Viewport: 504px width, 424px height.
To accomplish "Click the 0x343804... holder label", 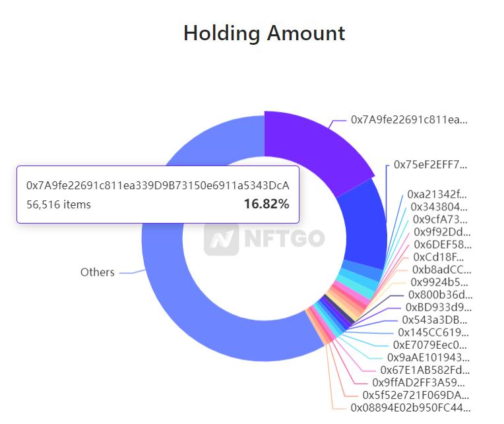I will click(x=439, y=207).
